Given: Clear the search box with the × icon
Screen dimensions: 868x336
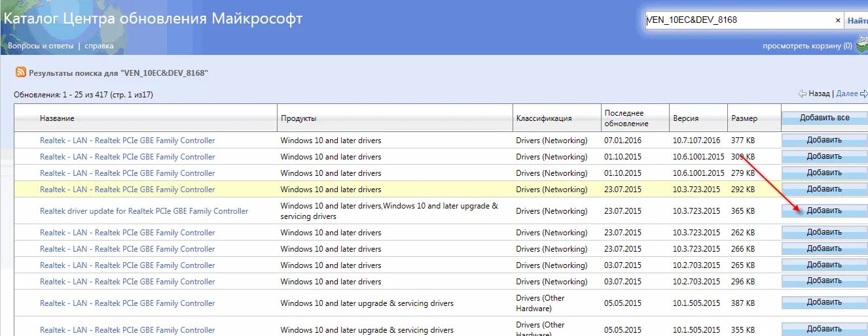Looking at the screenshot, I should [x=838, y=20].
